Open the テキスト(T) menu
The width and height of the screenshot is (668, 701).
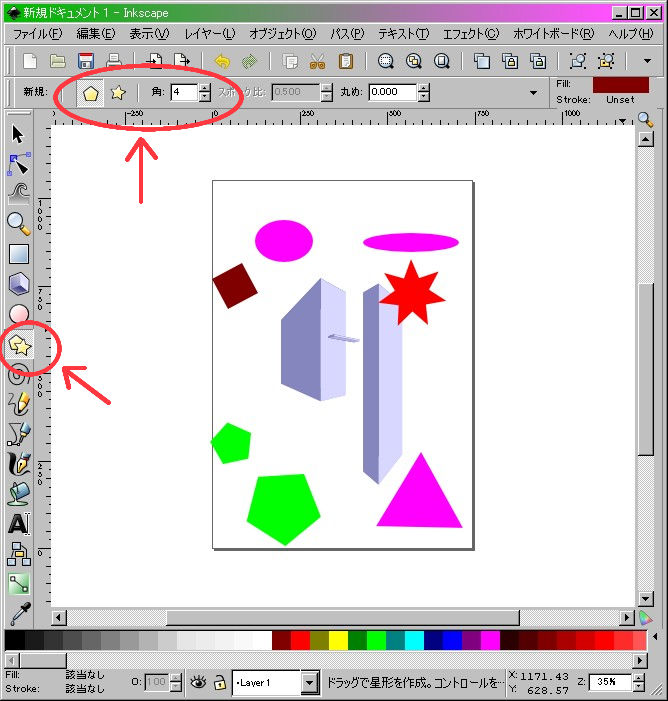coord(404,34)
